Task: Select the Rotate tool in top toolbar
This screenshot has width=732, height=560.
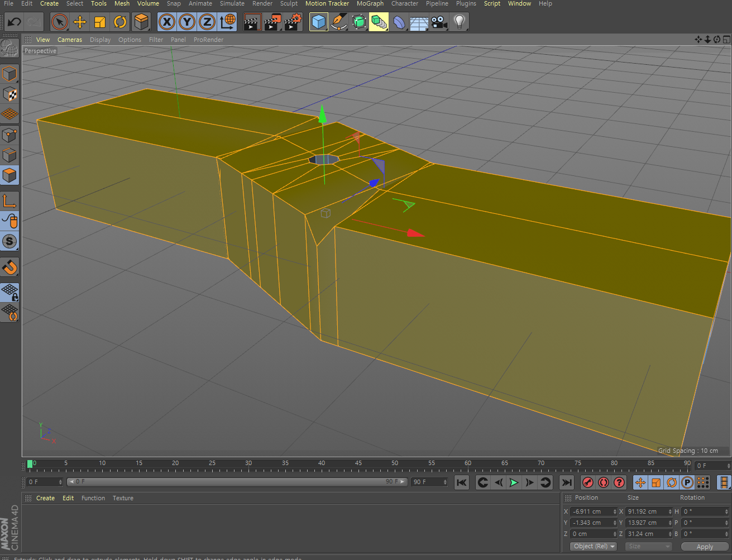Action: tap(120, 22)
